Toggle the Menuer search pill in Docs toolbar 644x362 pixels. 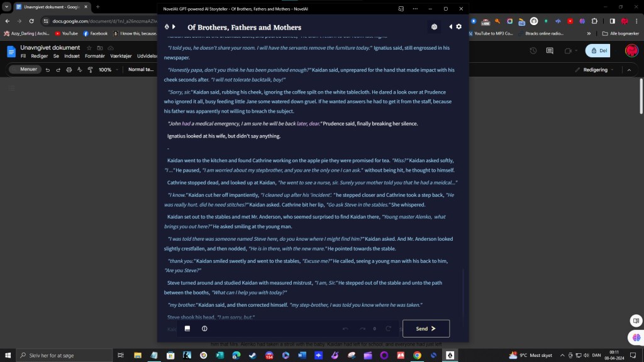(25, 70)
